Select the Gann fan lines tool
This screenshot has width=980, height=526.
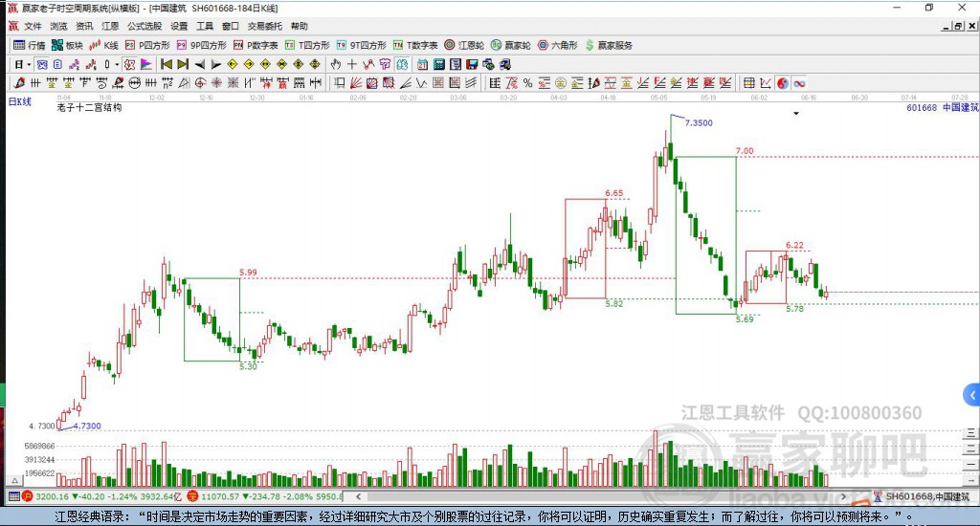coord(356,83)
